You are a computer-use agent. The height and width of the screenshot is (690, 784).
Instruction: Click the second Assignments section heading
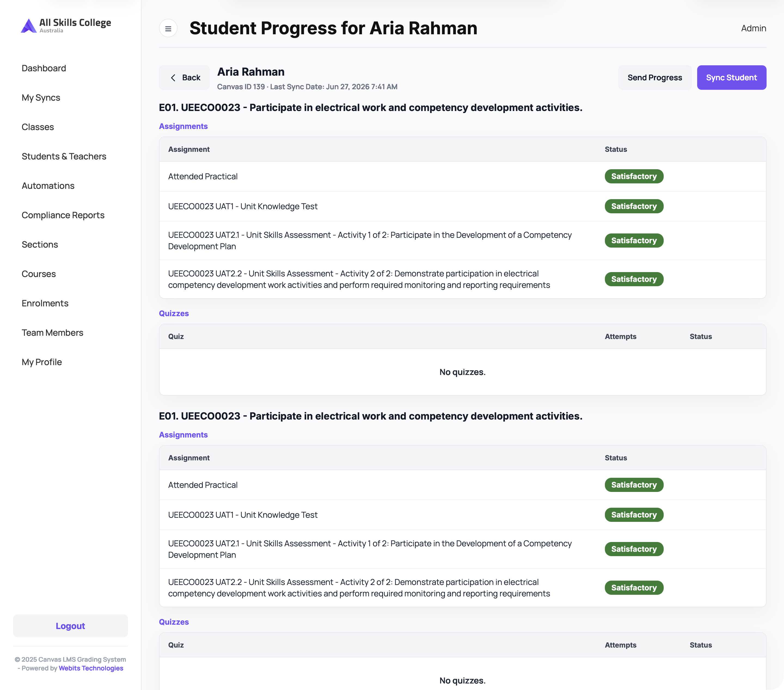click(x=183, y=435)
